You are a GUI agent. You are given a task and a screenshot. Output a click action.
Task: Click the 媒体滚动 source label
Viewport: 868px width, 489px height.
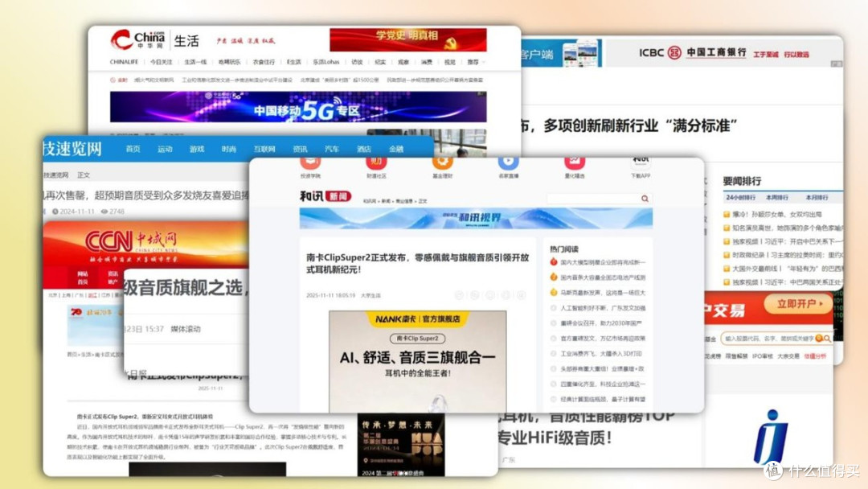point(186,329)
